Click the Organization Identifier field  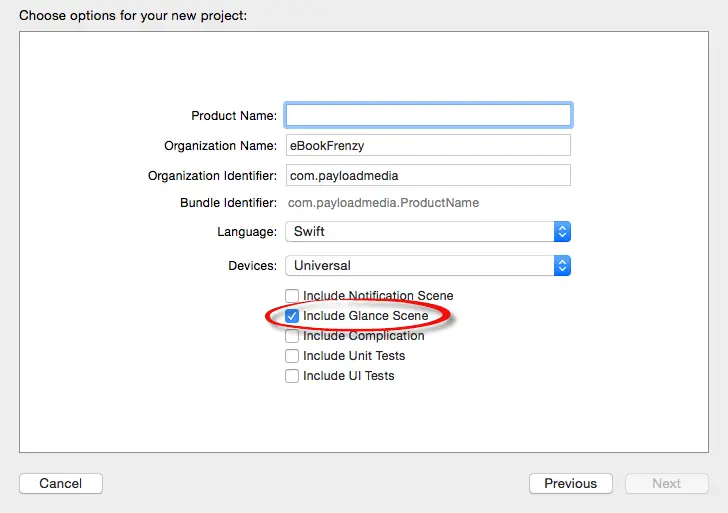point(428,175)
